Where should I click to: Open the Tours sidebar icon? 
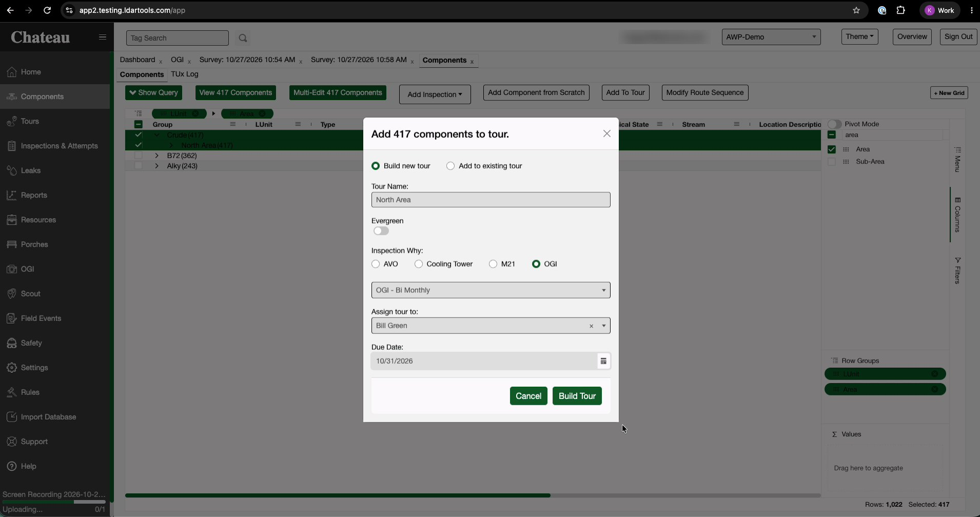tap(12, 121)
